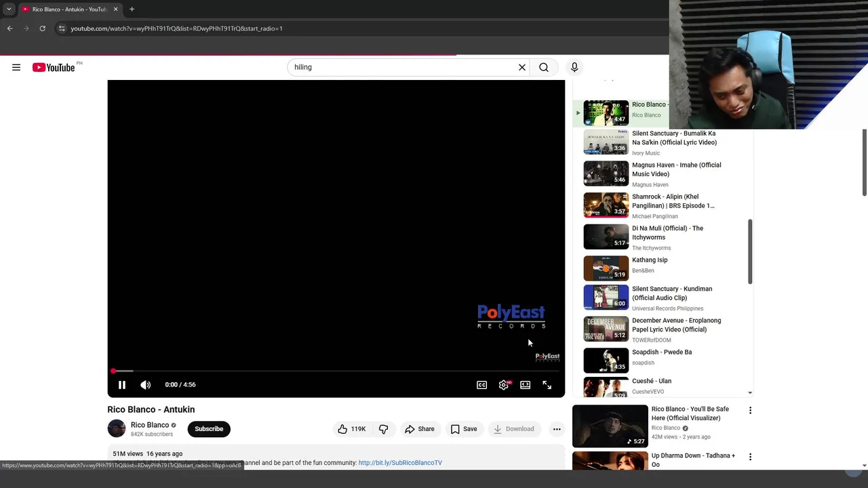This screenshot has width=868, height=488.
Task: Clear the search box text
Action: 522,67
